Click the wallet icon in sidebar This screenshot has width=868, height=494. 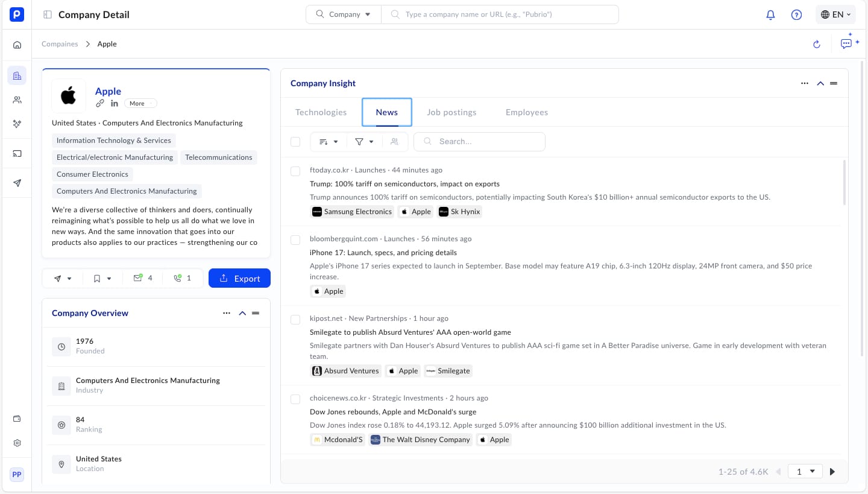point(17,419)
